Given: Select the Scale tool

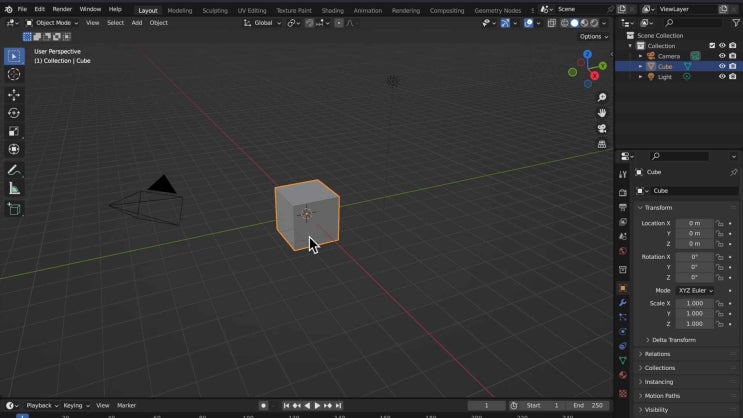Looking at the screenshot, I should tap(14, 131).
